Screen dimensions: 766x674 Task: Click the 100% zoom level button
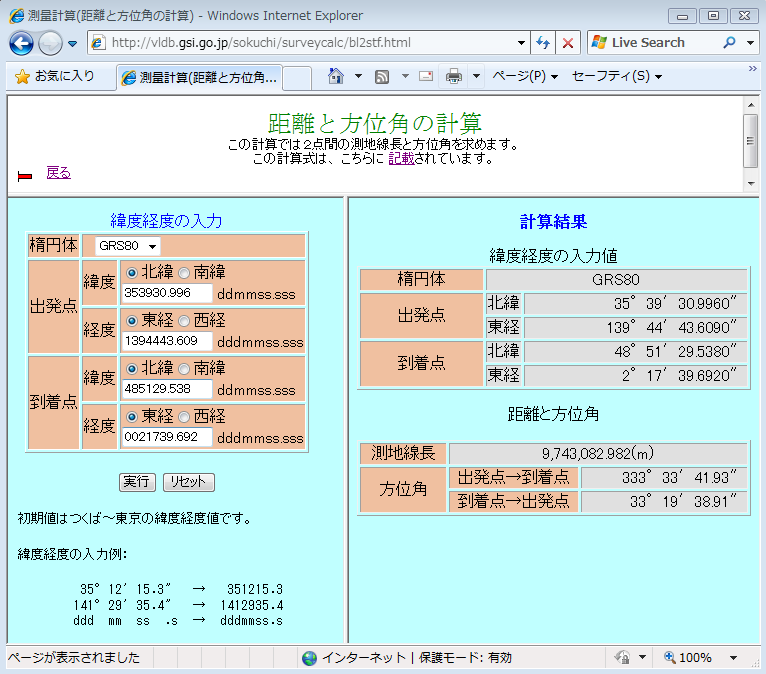(x=688, y=657)
